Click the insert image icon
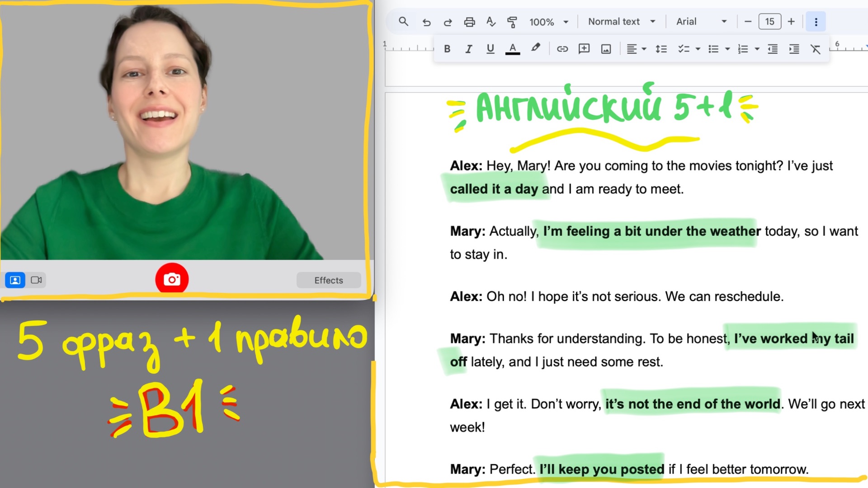 606,49
